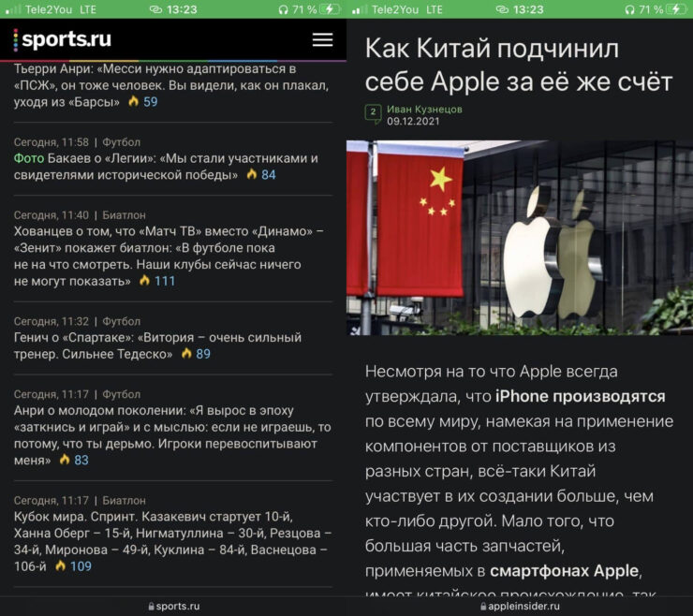
Task: Select 'Биатлон' category at 11:40
Action: tap(125, 215)
